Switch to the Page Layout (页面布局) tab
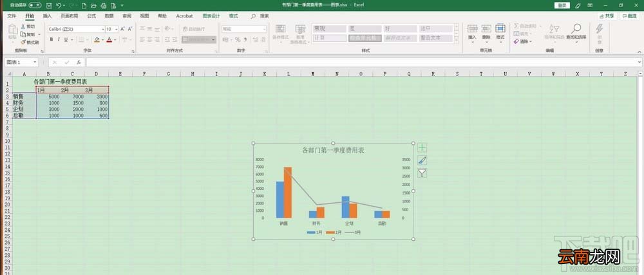The height and width of the screenshot is (275, 644). pos(70,16)
